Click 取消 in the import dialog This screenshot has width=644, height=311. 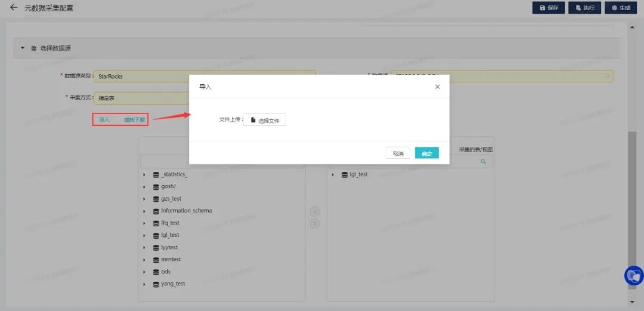(x=398, y=153)
